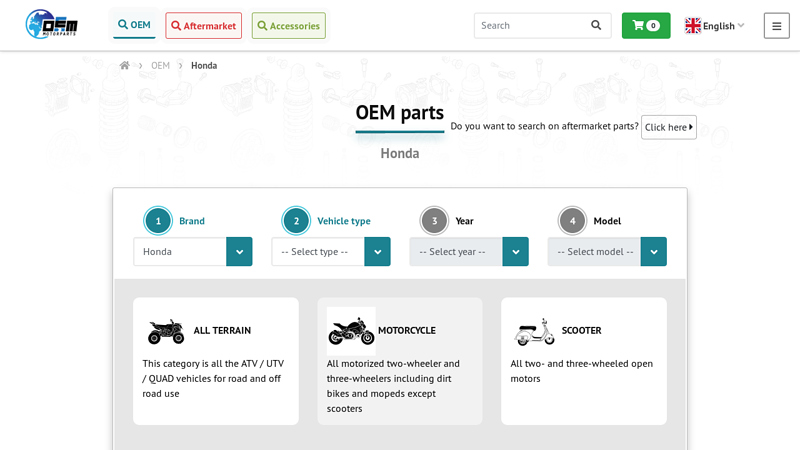Screen dimensions: 800x450
Task: Select the ATV quad icon
Action: (x=166, y=331)
